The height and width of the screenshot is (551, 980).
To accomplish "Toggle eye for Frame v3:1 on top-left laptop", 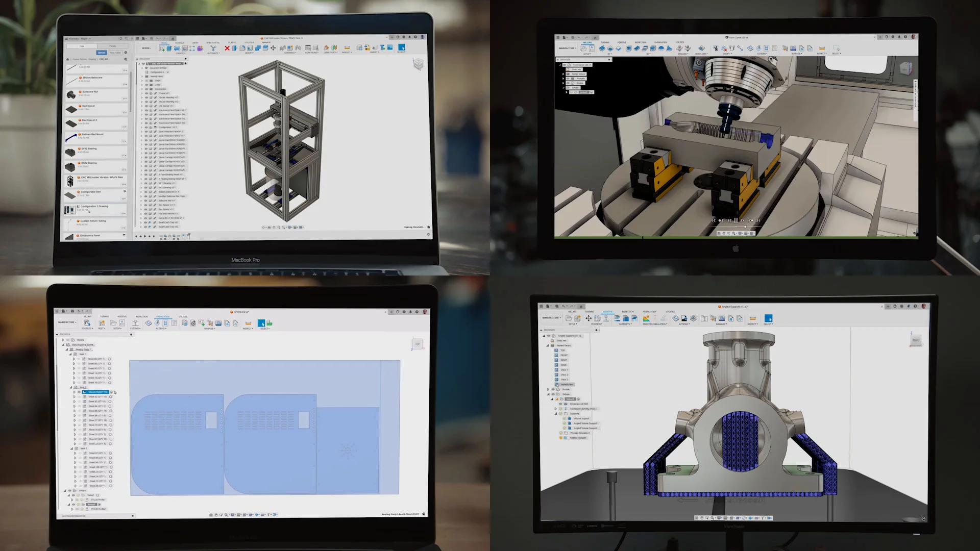I will point(146,93).
